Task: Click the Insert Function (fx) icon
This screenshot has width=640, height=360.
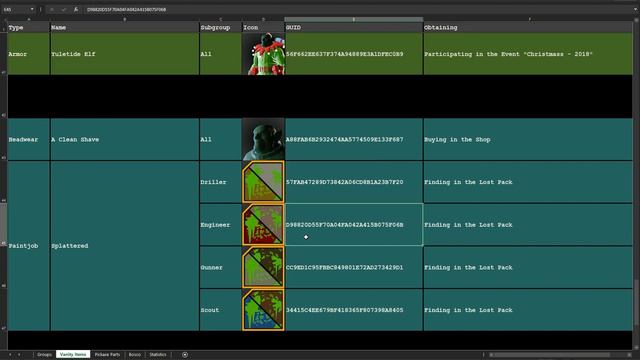Action: pyautogui.click(x=76, y=9)
